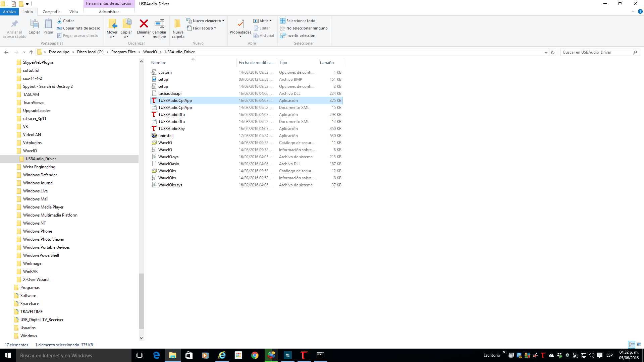Click the Historial button
The width and height of the screenshot is (644, 362).
pyautogui.click(x=264, y=36)
